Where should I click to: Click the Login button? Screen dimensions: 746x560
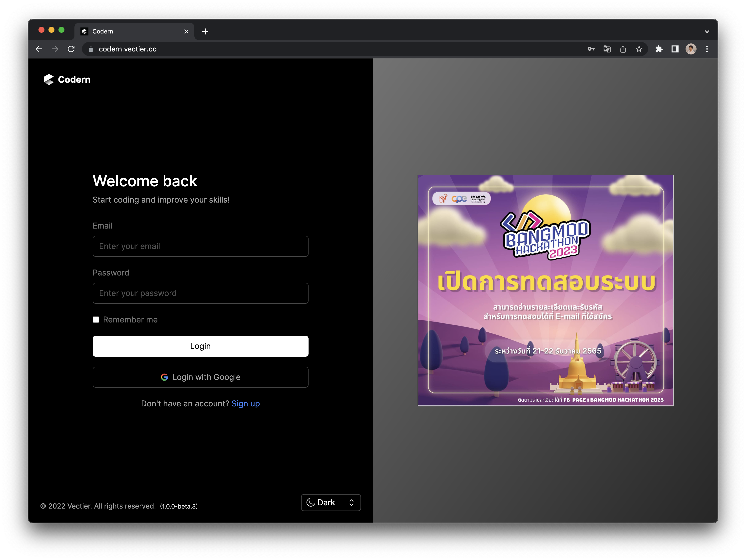point(200,346)
